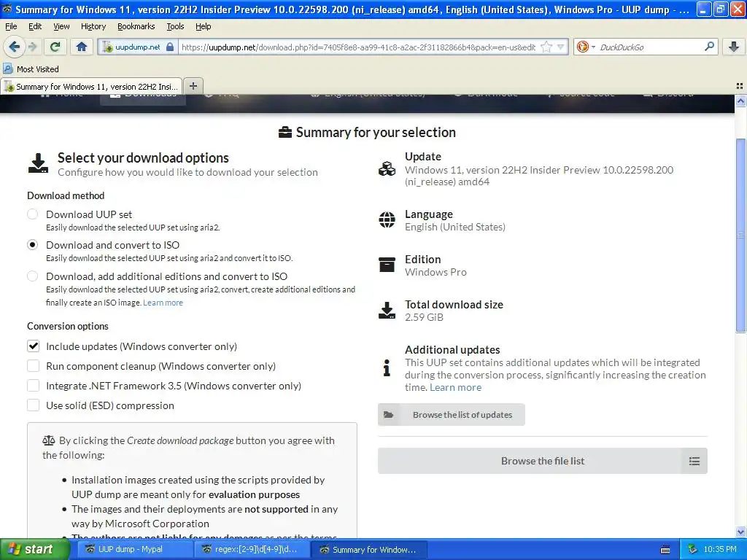The image size is (747, 560).
Task: Select Download and convert to ISO
Action: coord(32,245)
